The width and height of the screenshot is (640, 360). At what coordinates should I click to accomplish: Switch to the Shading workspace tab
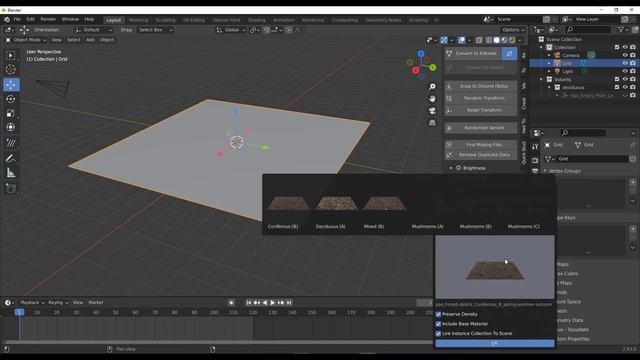[x=257, y=20]
